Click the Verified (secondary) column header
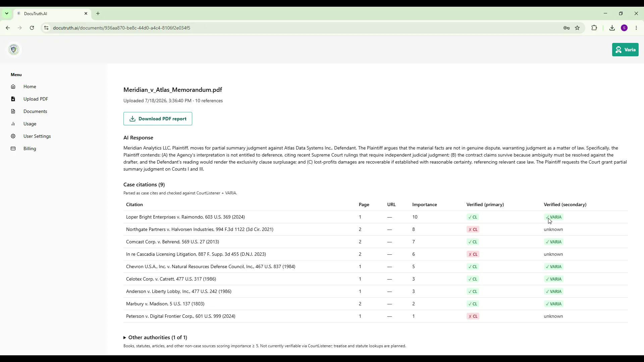The height and width of the screenshot is (362, 644). pos(565,204)
